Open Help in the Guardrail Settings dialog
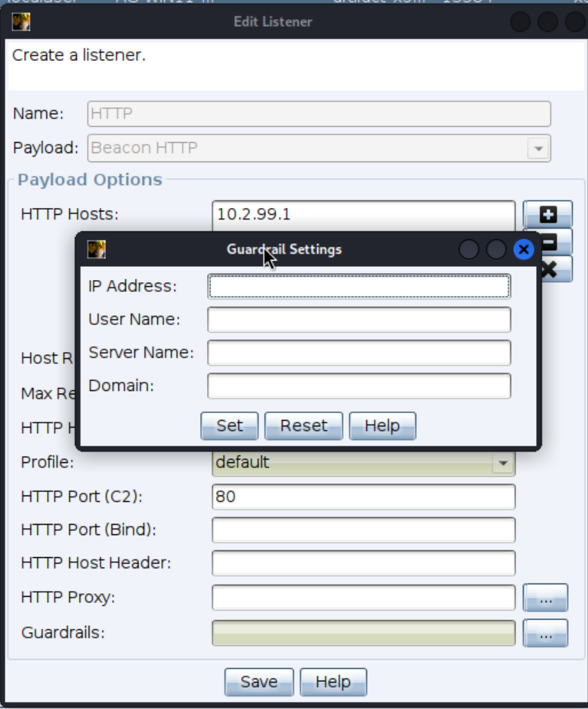 (382, 426)
